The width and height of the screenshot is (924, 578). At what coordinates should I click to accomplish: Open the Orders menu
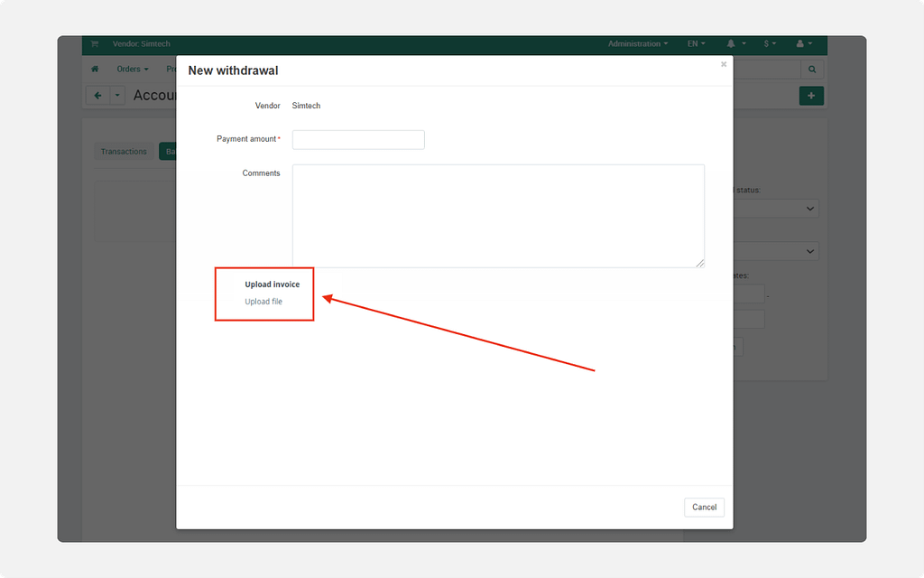coord(132,70)
